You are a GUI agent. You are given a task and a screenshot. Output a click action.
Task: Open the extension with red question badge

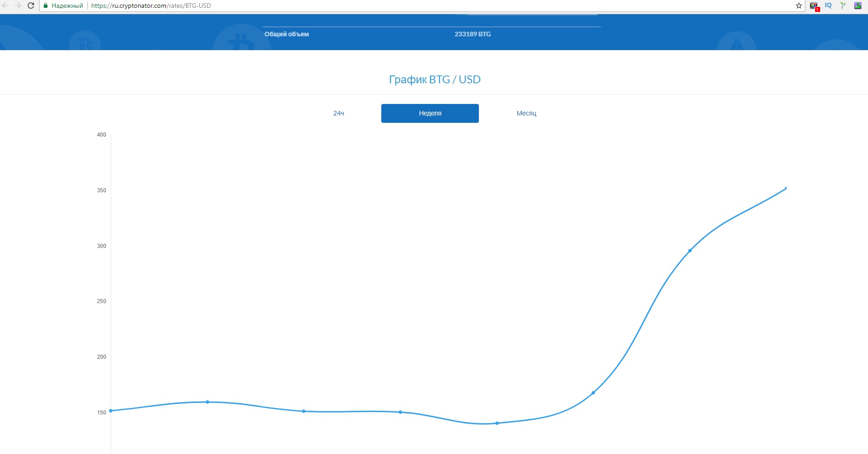(x=814, y=6)
